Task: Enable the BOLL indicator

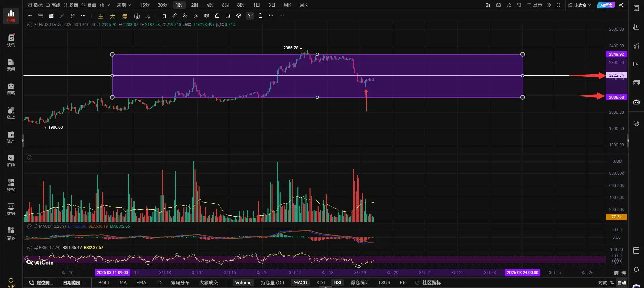Action: pyautogui.click(x=104, y=283)
